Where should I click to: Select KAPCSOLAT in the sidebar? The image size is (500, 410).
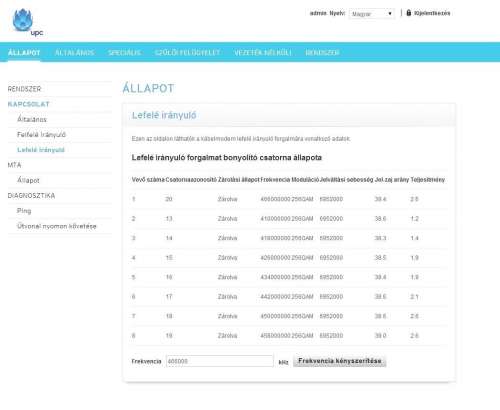(29, 104)
